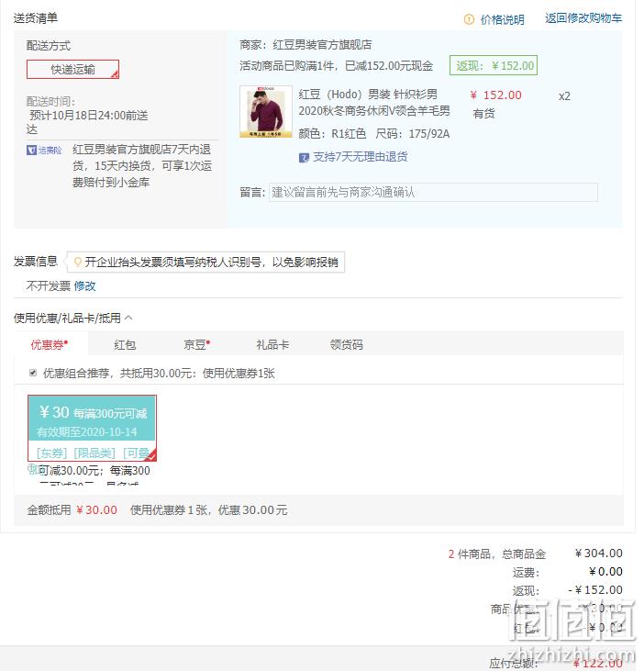Open 支持7天无理由退货 link

coord(360,157)
